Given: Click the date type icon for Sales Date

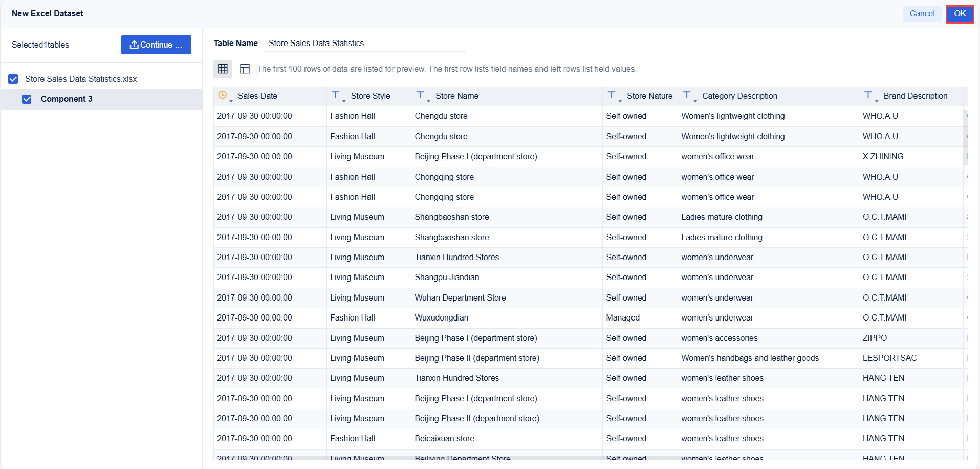Looking at the screenshot, I should 223,95.
